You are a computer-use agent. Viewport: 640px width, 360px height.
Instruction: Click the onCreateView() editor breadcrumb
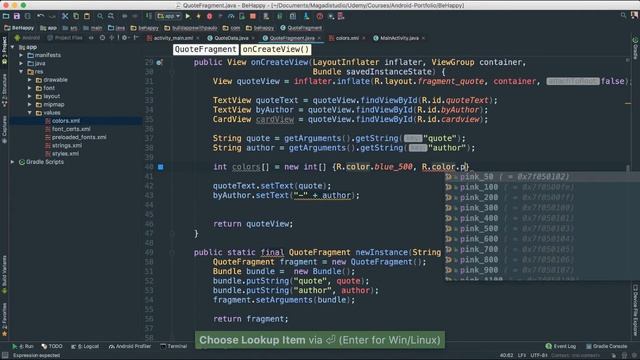point(276,49)
